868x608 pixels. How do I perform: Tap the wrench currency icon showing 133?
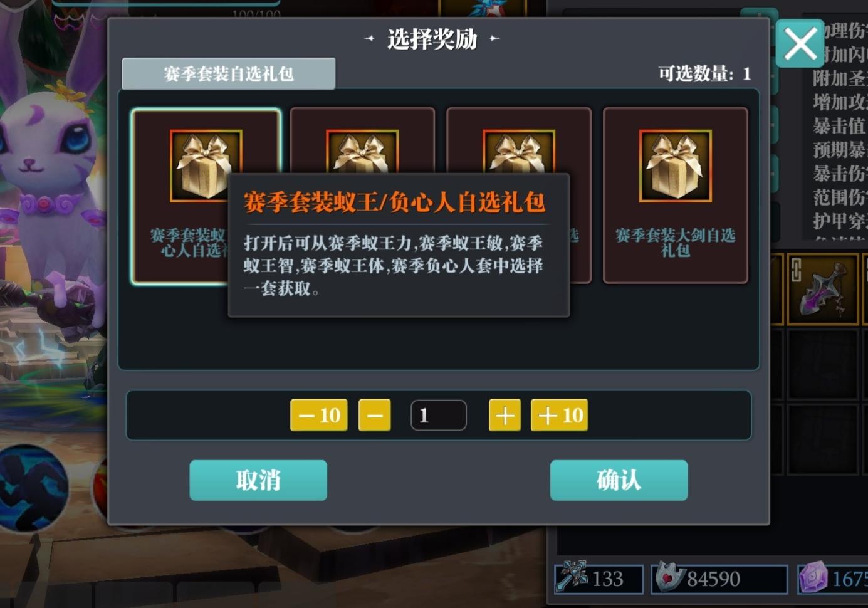point(572,577)
